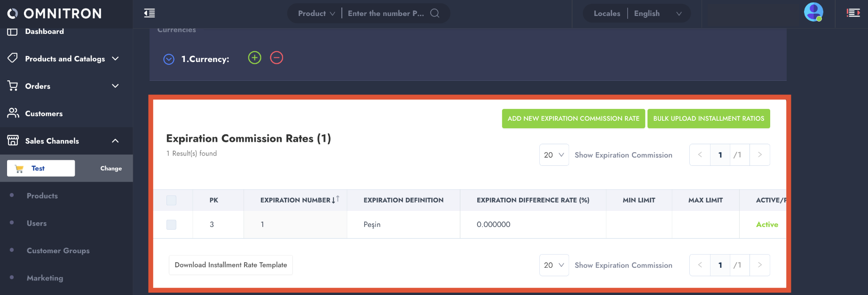Image resolution: width=868 pixels, height=295 pixels.
Task: Sort by Expiration Number column arrows
Action: pyautogui.click(x=335, y=200)
